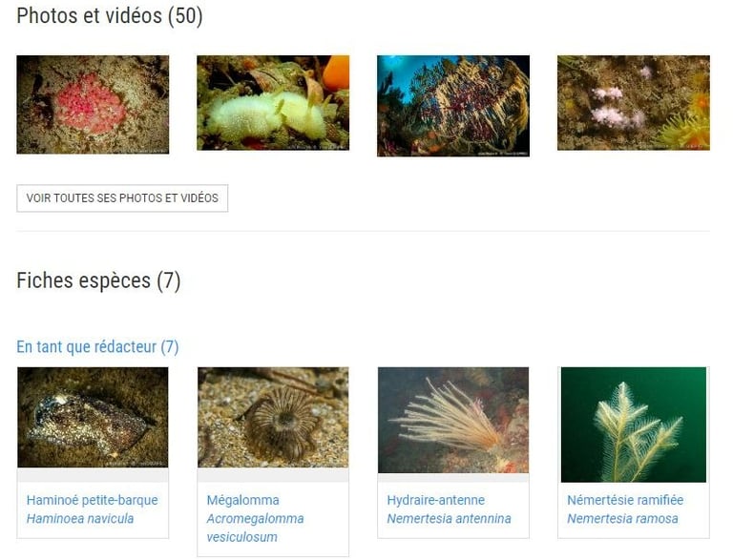Viewport: 733px width, 560px height.
Task: Open En tant que rédacteur (7) link
Action: point(97,347)
